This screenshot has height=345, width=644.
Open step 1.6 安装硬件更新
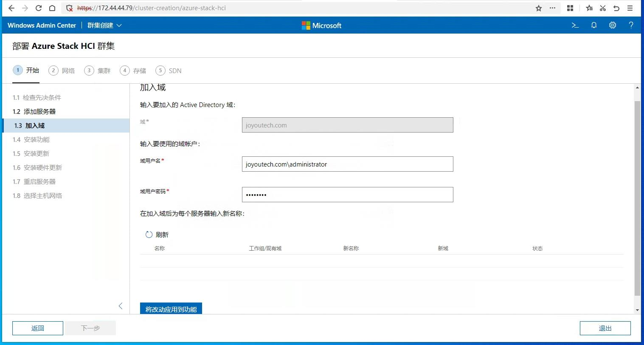pos(37,167)
